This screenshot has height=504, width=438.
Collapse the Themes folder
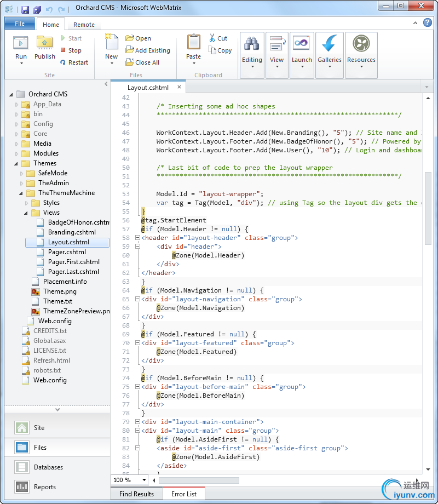16,164
